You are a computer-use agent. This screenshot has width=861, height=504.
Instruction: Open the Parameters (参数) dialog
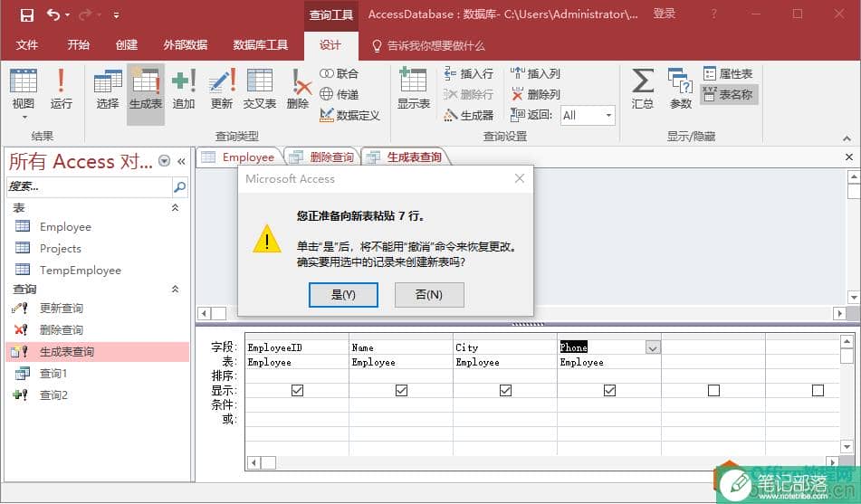[680, 89]
